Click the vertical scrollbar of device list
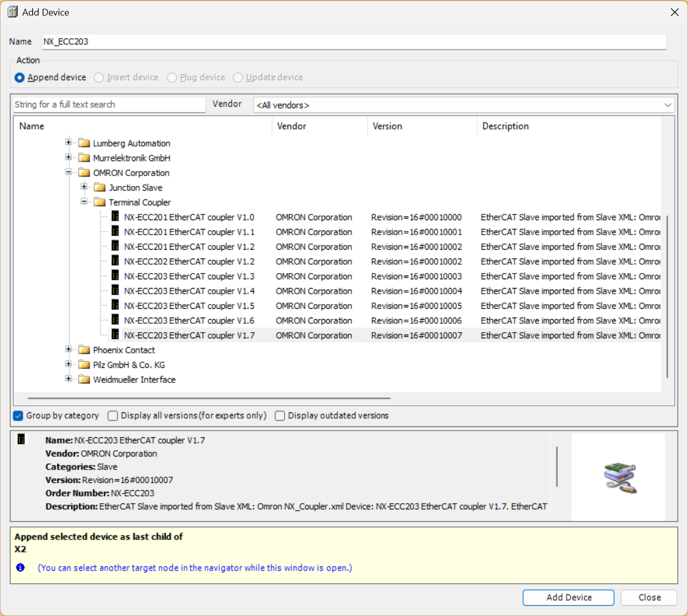The width and height of the screenshot is (688, 616). (667, 297)
